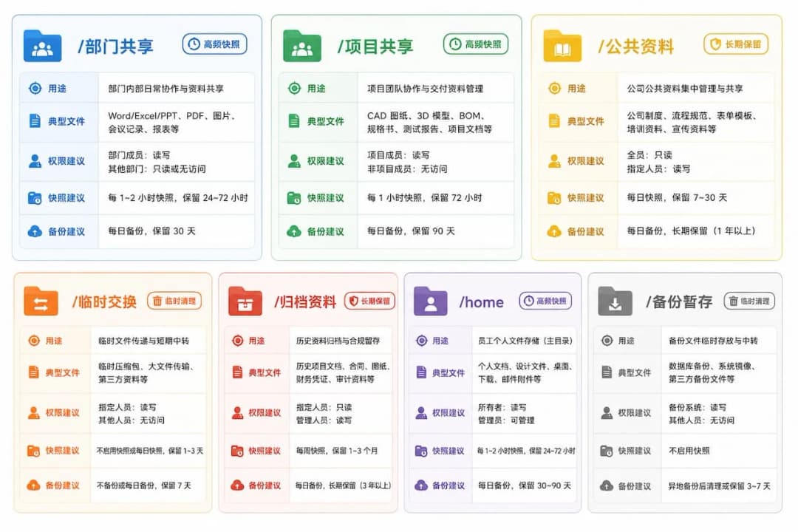This screenshot has height=532, width=798.
Task: Click the 备份建议 cloud icon in /部门共享
Action: (x=35, y=231)
